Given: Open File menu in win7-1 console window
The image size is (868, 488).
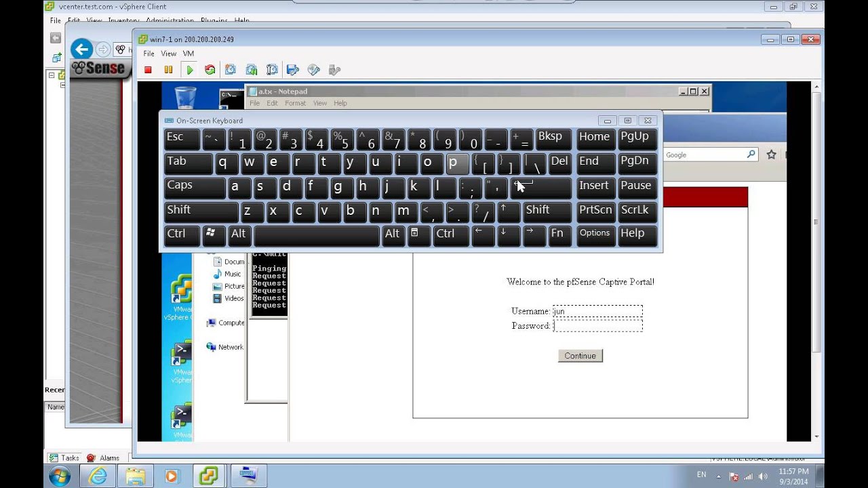Looking at the screenshot, I should 149,54.
